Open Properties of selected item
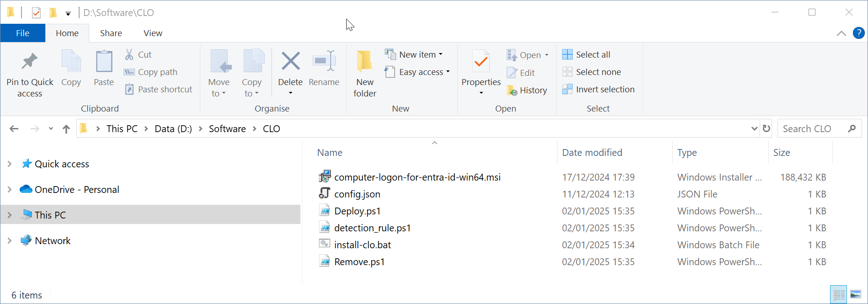The width and height of the screenshot is (868, 304). [x=481, y=62]
